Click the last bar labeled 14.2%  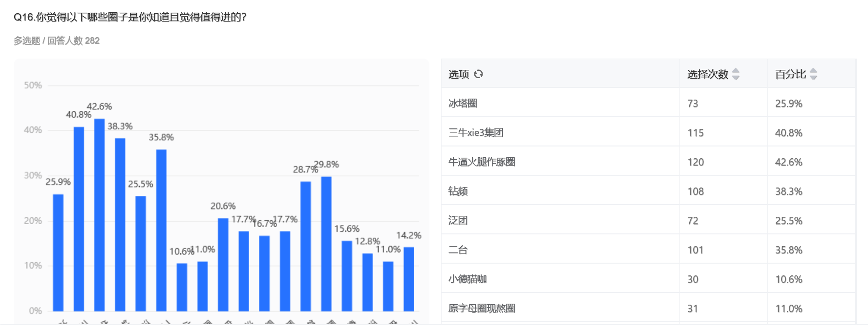(409, 279)
